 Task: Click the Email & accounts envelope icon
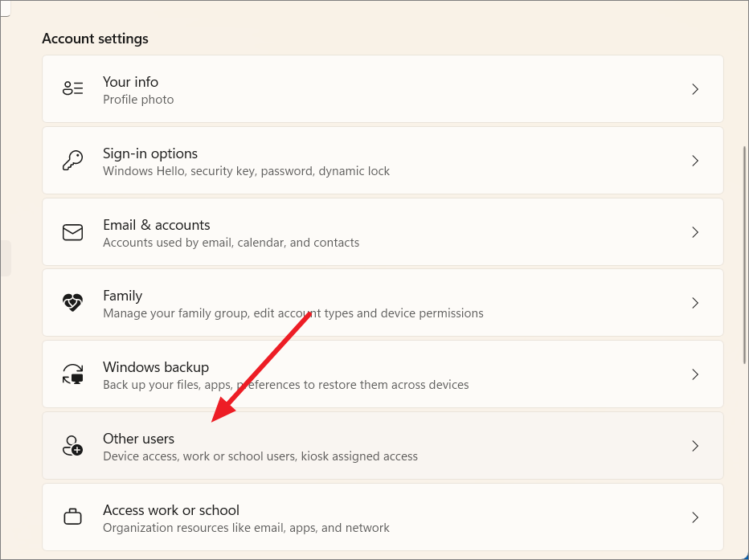point(72,232)
